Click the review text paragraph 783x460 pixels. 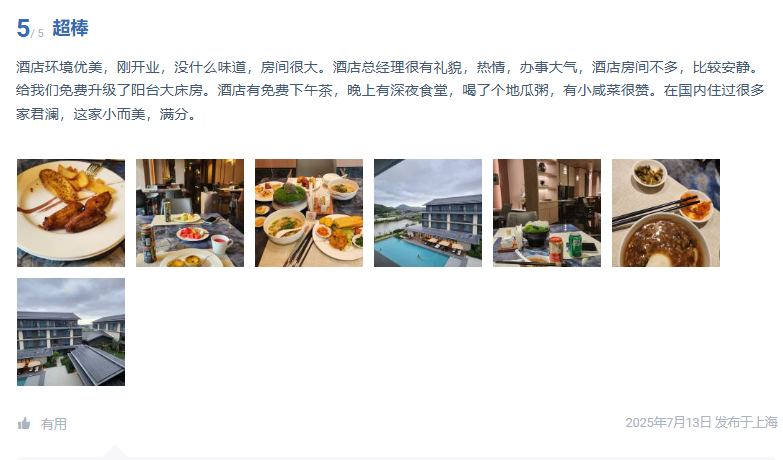click(x=390, y=90)
